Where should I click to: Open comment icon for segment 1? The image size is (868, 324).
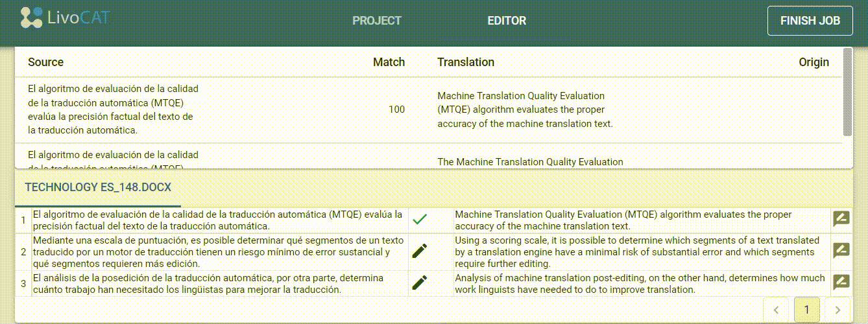[x=841, y=219]
